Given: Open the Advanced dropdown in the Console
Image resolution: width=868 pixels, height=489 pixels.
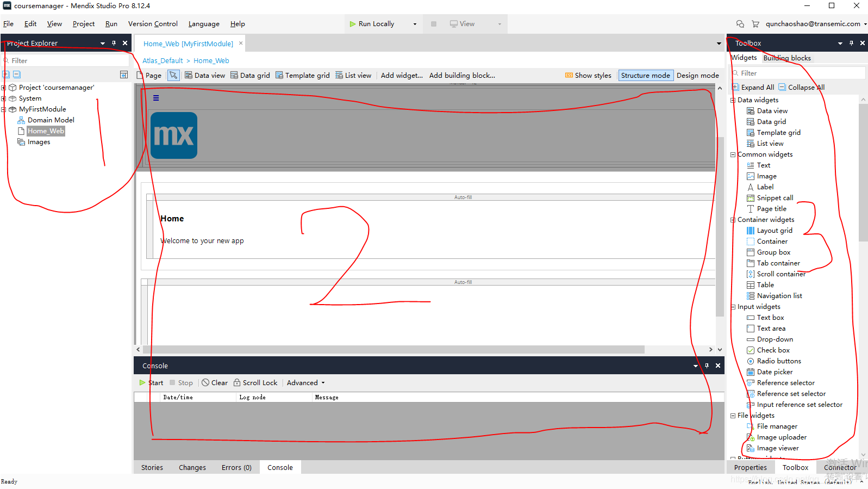Looking at the screenshot, I should (305, 383).
